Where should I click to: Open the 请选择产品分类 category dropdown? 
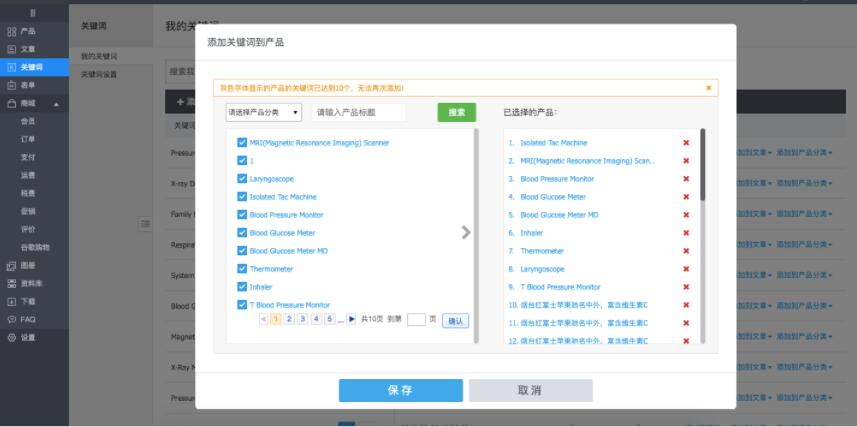[264, 113]
